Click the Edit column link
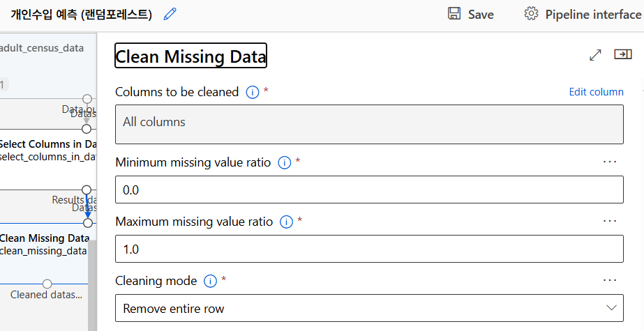 pyautogui.click(x=596, y=92)
